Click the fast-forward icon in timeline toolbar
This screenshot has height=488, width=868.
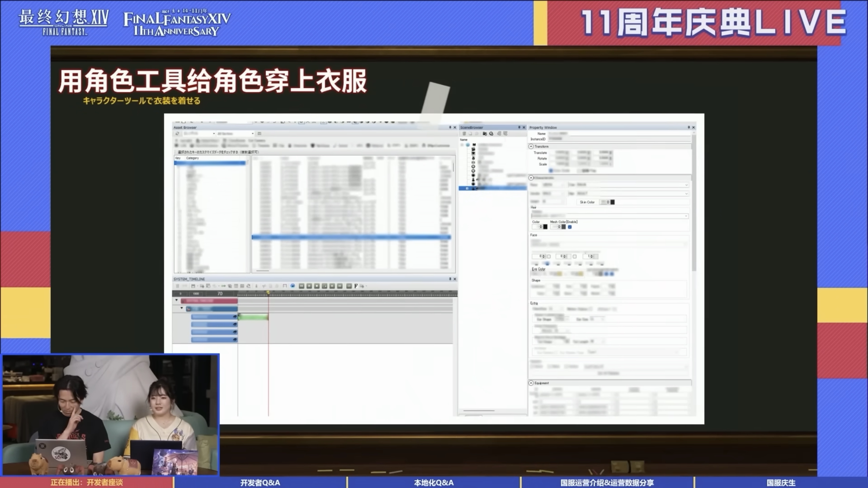point(340,286)
